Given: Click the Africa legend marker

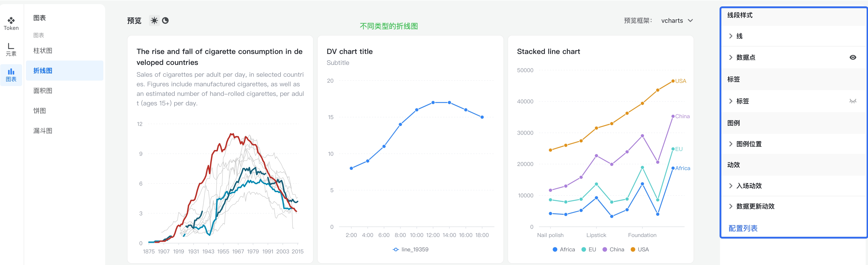Looking at the screenshot, I should (555, 250).
